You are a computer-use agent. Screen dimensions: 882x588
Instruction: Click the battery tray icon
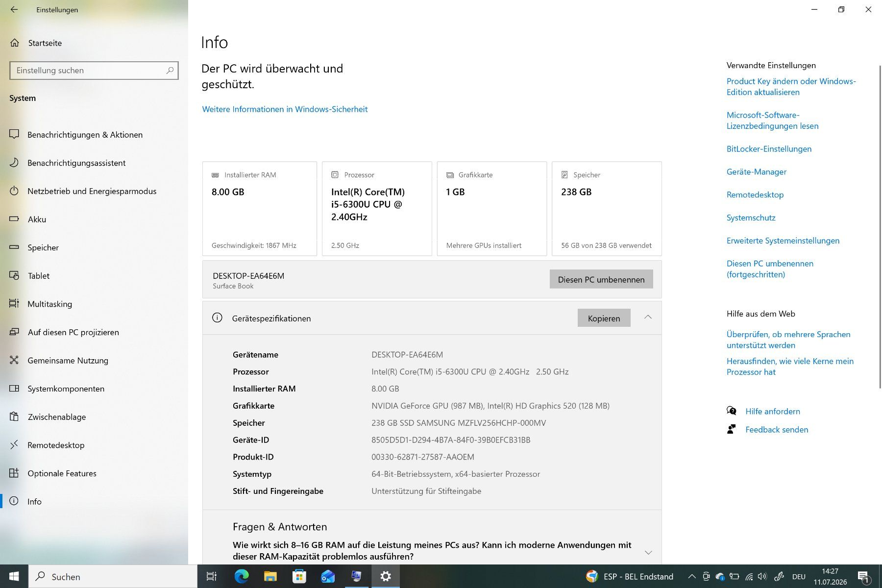pyautogui.click(x=734, y=576)
